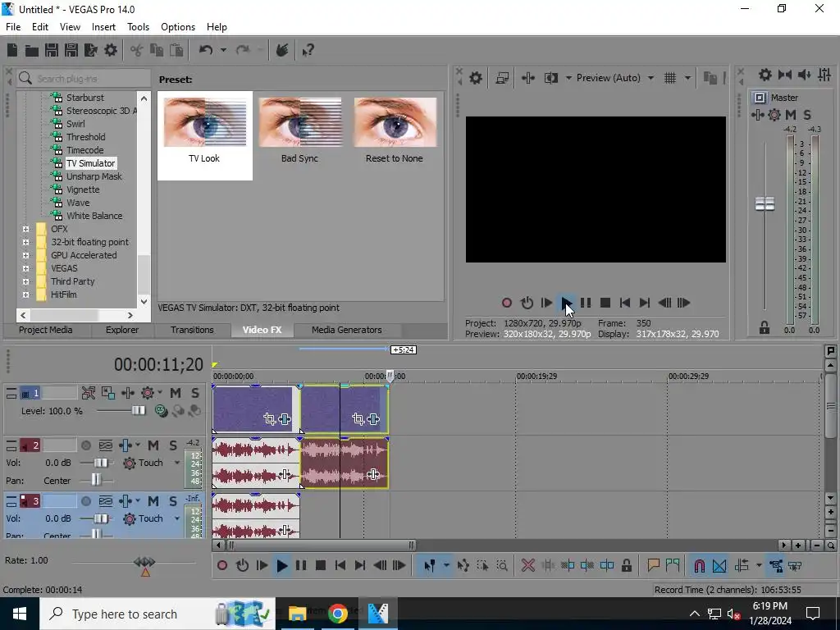Insert a marker with the Marker icon
This screenshot has width=840, height=630.
653,566
